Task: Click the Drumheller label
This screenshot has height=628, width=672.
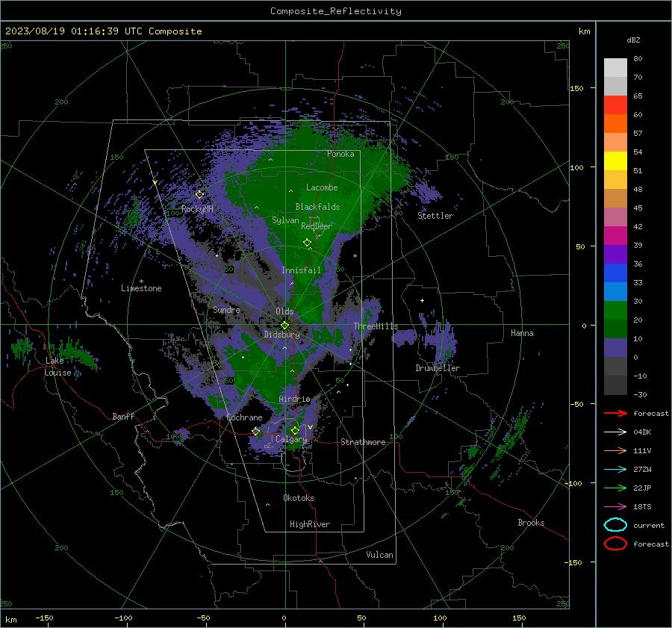Action: [x=438, y=368]
